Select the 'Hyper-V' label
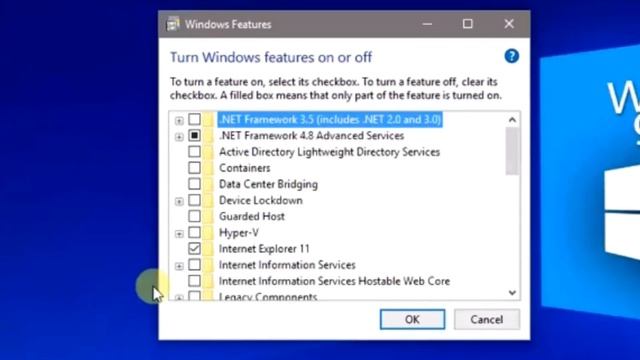The image size is (640, 360). [239, 233]
